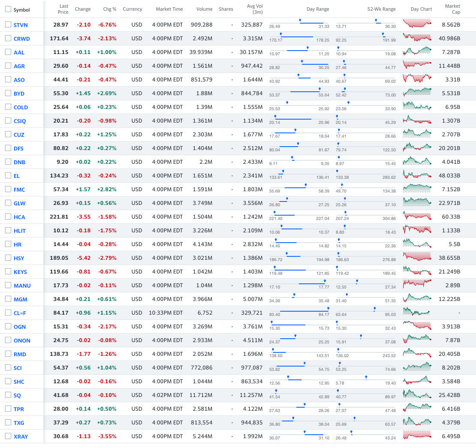Sort by the 52-Wk Range header
The height and width of the screenshot is (448, 476).
point(381,9)
